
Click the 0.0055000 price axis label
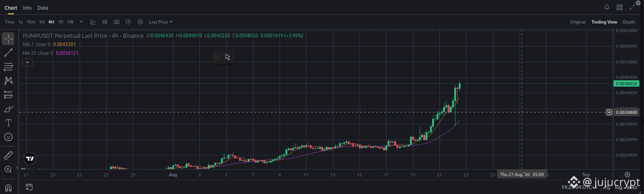(x=627, y=62)
